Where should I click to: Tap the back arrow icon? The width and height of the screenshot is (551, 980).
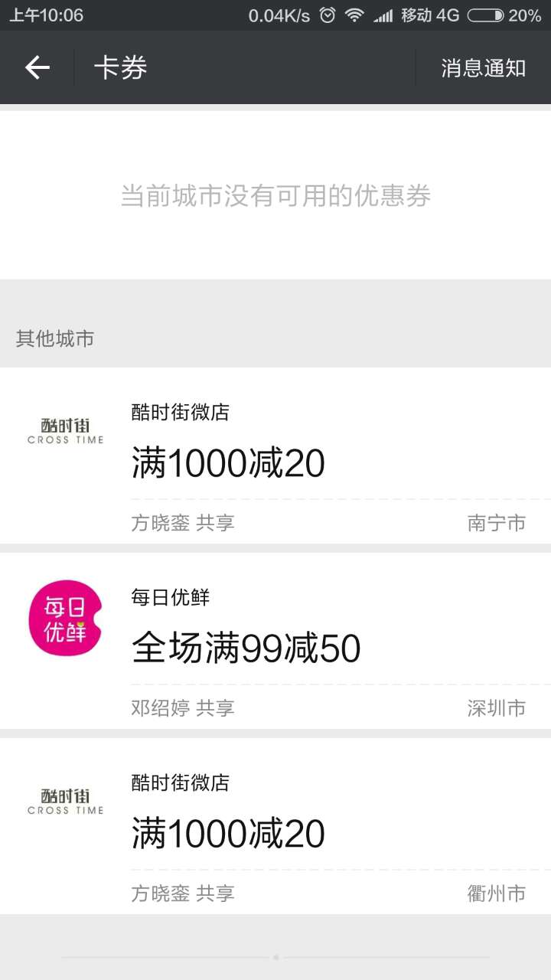click(37, 68)
